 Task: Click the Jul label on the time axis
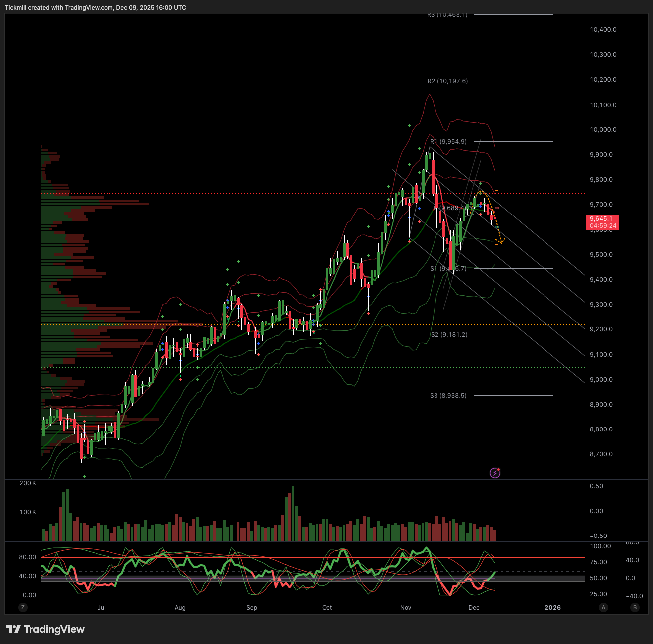coord(102,608)
